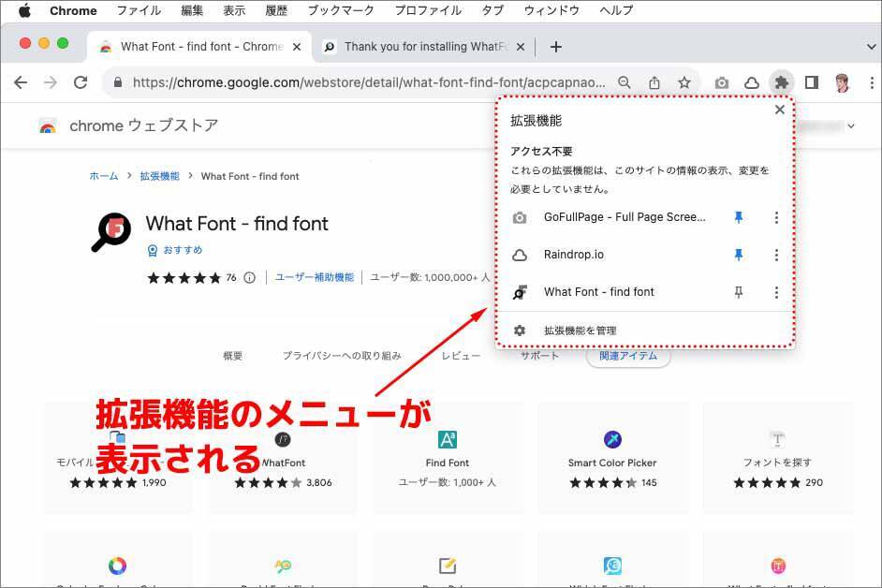Open more options for What Font extension
The image size is (882, 588).
coord(776,292)
